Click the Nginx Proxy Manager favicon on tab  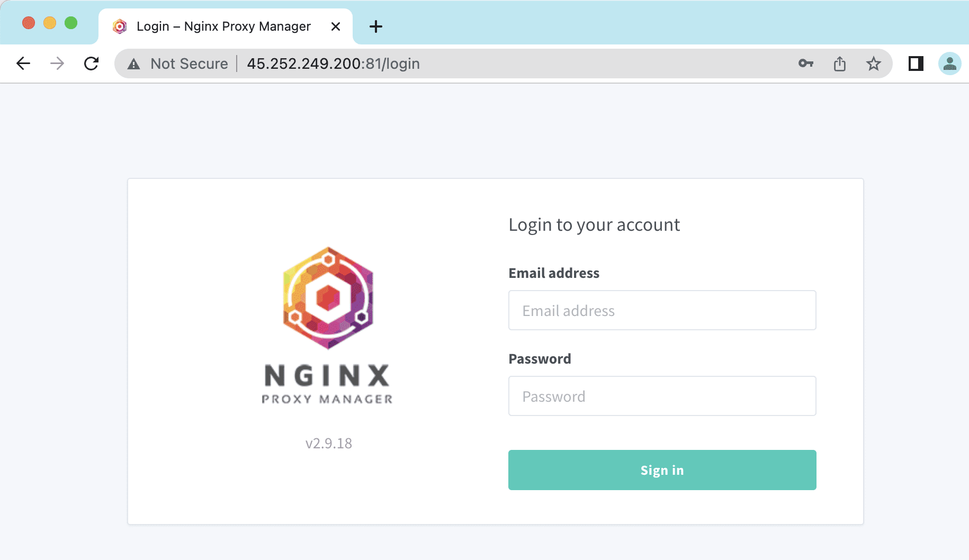[119, 26]
